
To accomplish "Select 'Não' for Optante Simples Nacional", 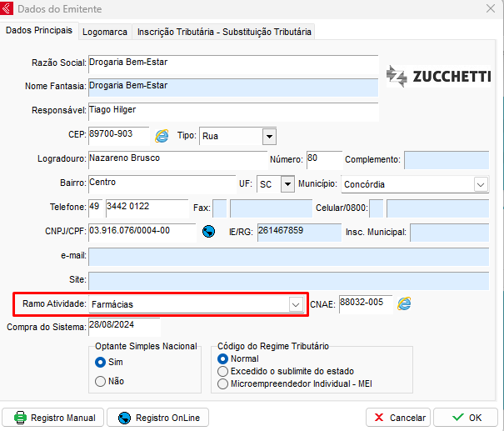I will (x=101, y=381).
